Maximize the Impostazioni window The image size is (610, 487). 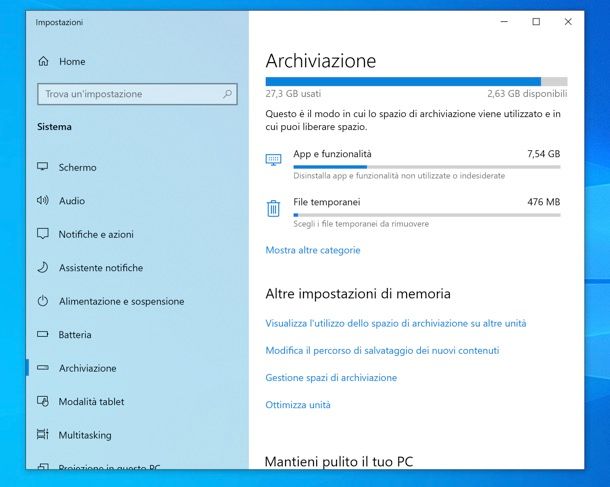[x=536, y=22]
